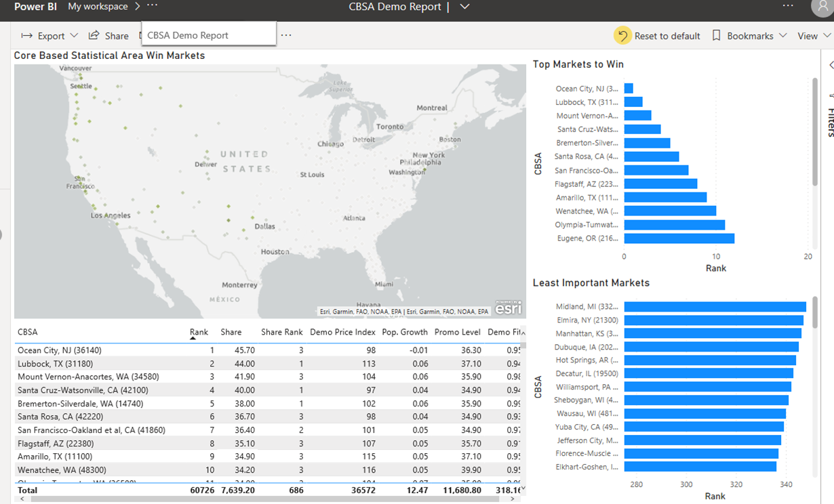The image size is (834, 504).
Task: Sort table by Pop. Growth header
Action: (405, 332)
